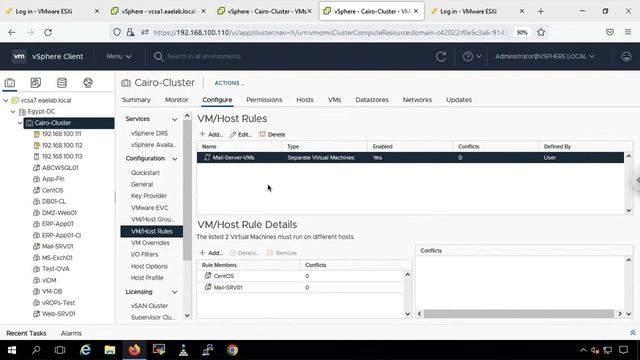Bookmark this page with star icon

[x=541, y=32]
